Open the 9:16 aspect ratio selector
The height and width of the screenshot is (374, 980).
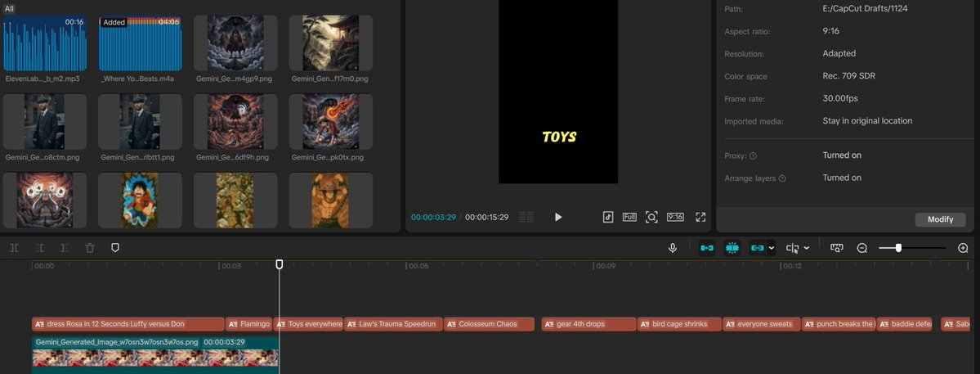tap(675, 217)
